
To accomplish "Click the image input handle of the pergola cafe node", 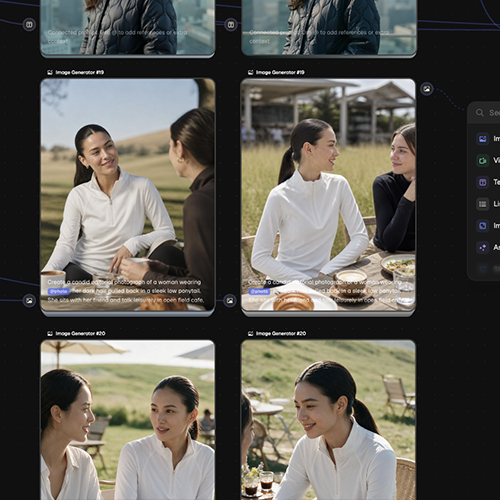I will pos(230,301).
